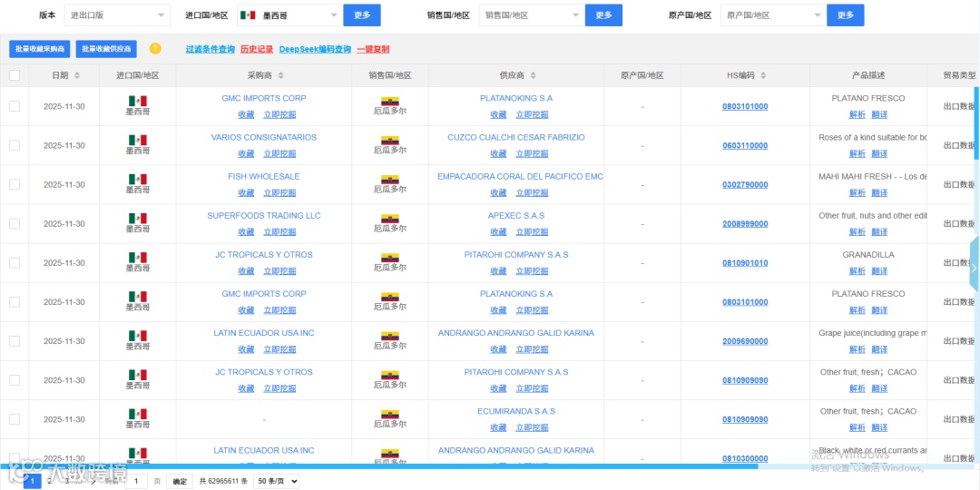
Task: Open HS code 0603110000
Action: (745, 145)
